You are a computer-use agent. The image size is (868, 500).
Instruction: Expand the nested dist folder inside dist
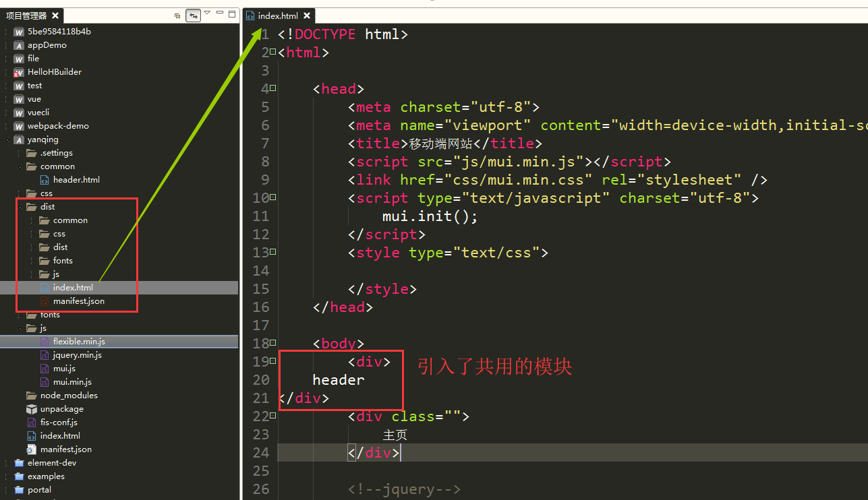coord(33,247)
